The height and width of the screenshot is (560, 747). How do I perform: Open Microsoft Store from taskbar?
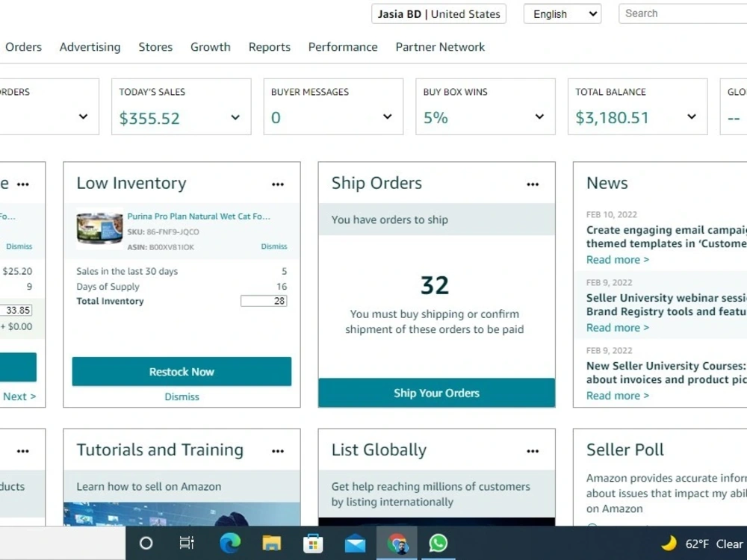313,543
